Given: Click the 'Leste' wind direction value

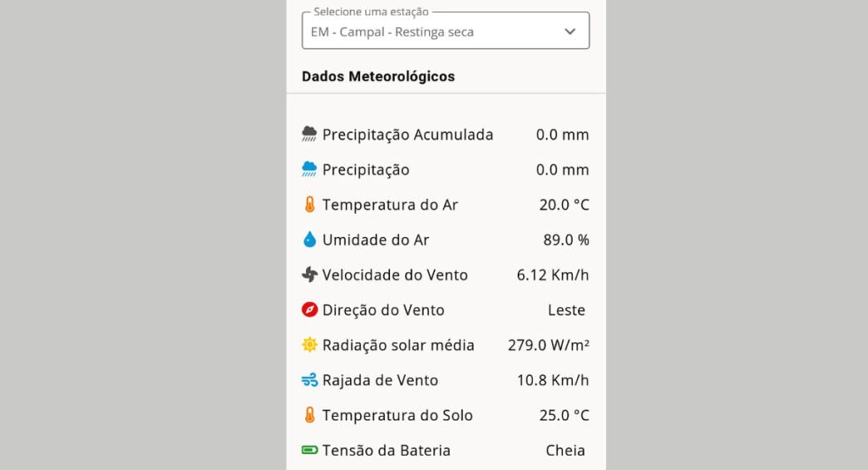Looking at the screenshot, I should [x=566, y=310].
